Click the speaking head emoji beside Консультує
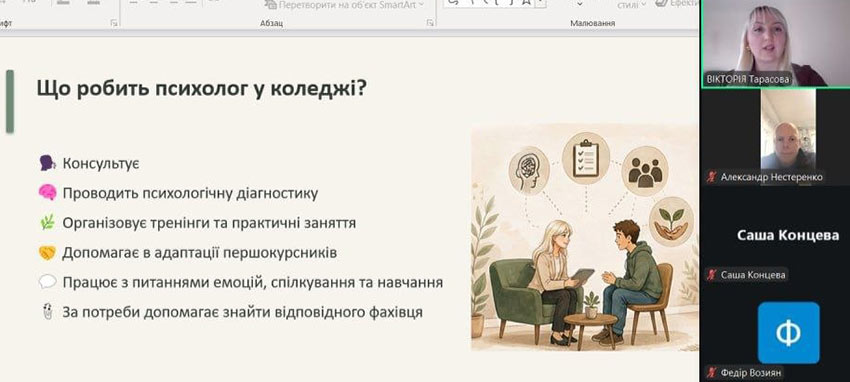Image resolution: width=850 pixels, height=382 pixels. [x=47, y=163]
